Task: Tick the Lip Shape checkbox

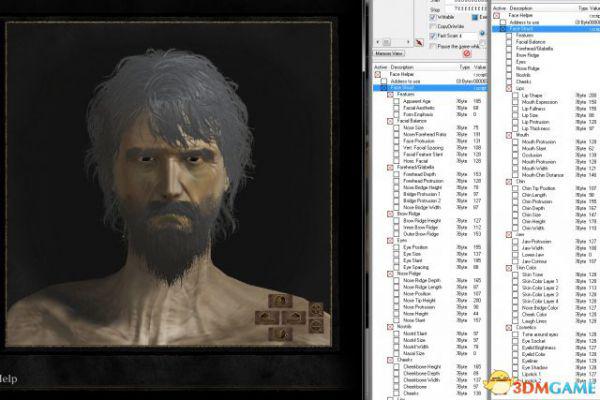Action: pos(515,95)
